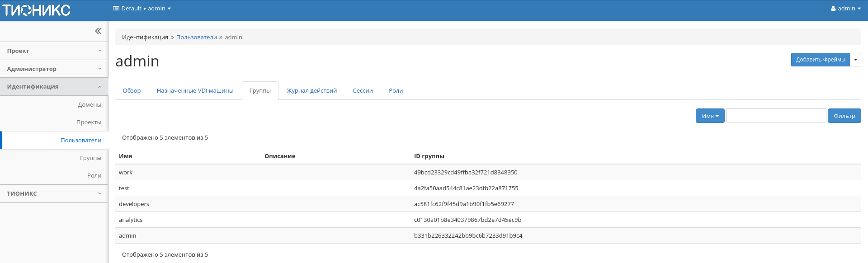Image resolution: width=868 pixels, height=263 pixels.
Task: Click the TIONIX logo
Action: tap(36, 10)
